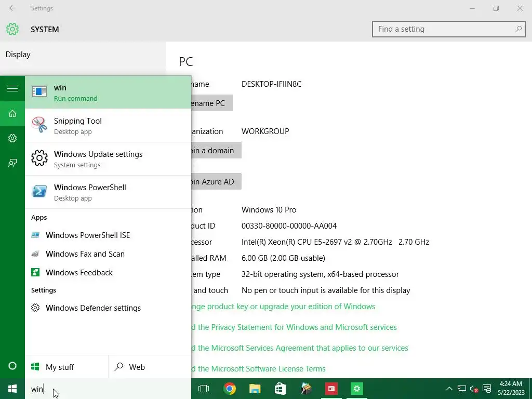Select the Home icon in search sidebar
The height and width of the screenshot is (399, 532).
(12, 113)
